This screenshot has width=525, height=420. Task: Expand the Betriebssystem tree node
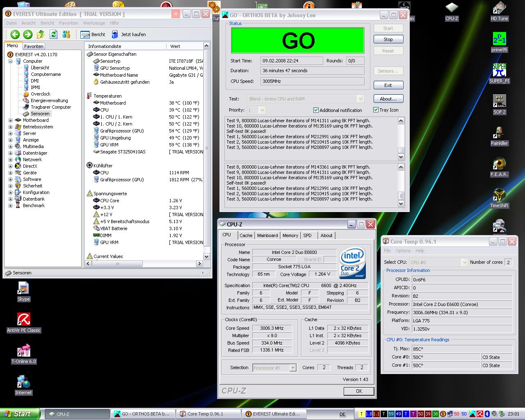[x=11, y=127]
